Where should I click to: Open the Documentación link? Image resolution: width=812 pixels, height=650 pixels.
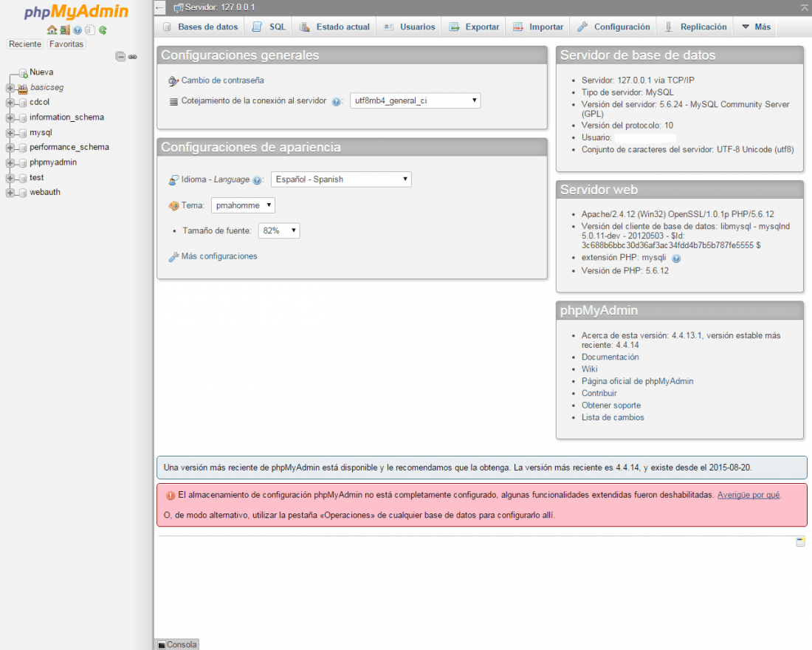click(x=610, y=357)
